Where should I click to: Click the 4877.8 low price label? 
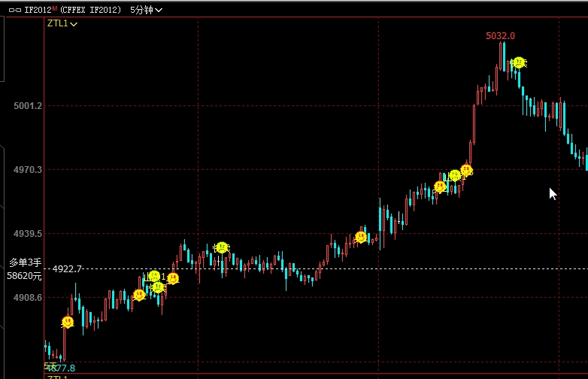click(x=60, y=368)
